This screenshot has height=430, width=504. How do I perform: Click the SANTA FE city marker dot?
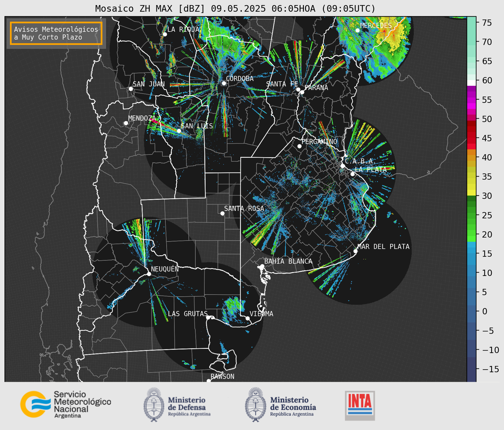click(298, 89)
